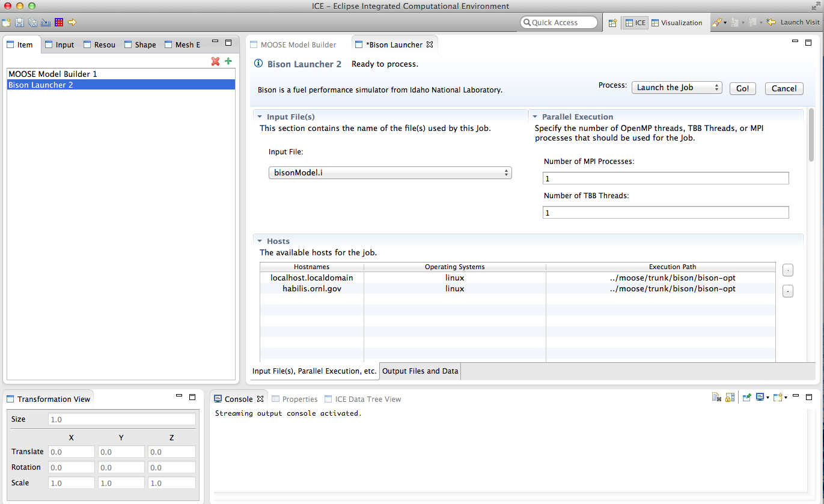Click the Cancel button

pos(784,88)
